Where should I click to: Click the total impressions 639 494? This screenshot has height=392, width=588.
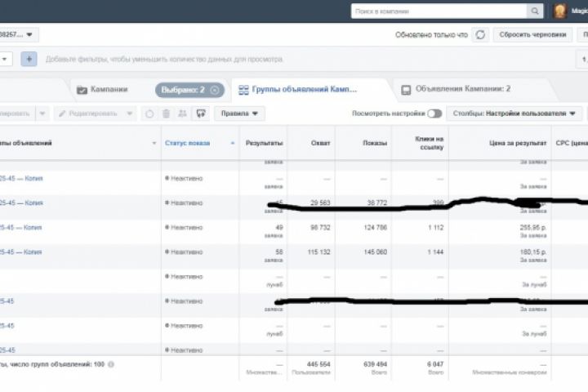pos(375,364)
